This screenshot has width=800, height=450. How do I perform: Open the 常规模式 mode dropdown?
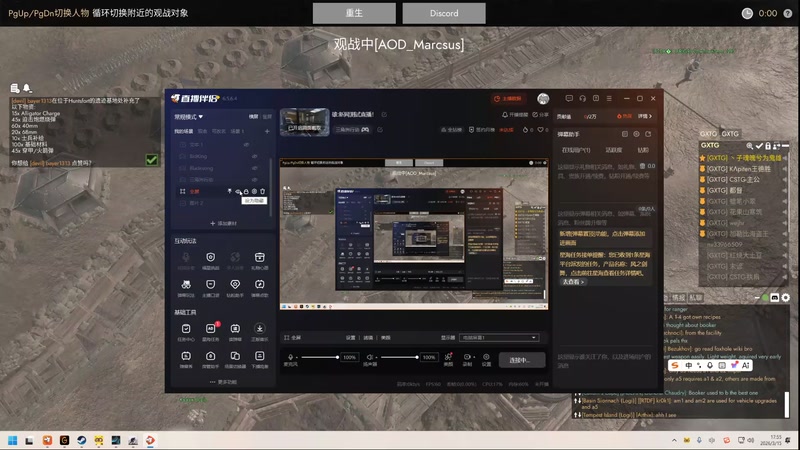pos(188,117)
